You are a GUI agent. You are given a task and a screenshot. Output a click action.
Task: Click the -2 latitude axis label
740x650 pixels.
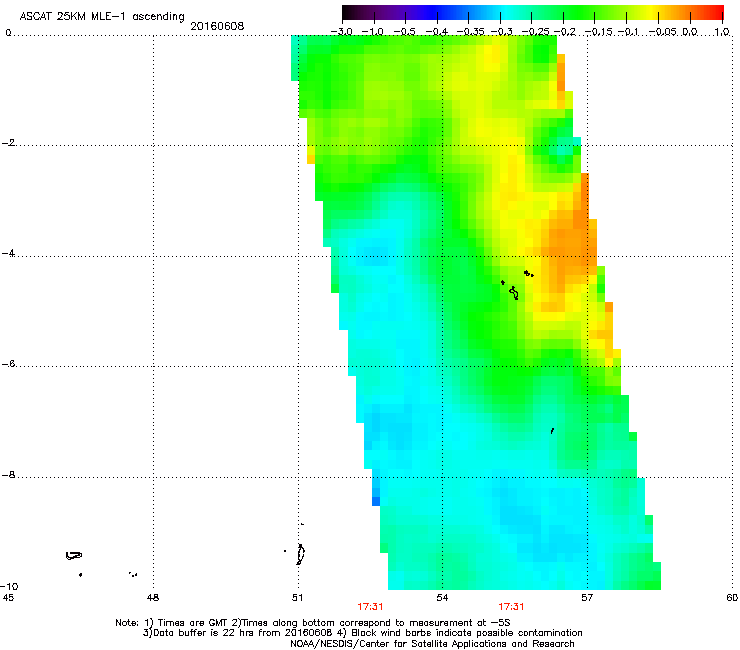[9, 143]
